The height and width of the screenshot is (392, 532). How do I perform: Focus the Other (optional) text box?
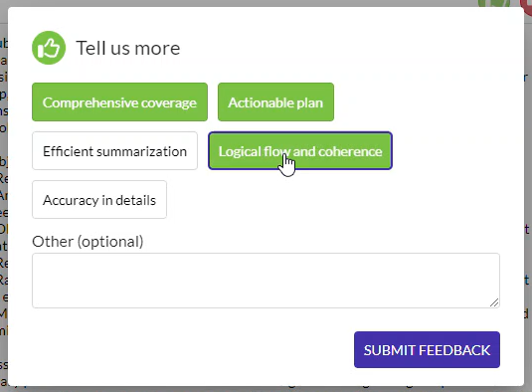pos(266,281)
